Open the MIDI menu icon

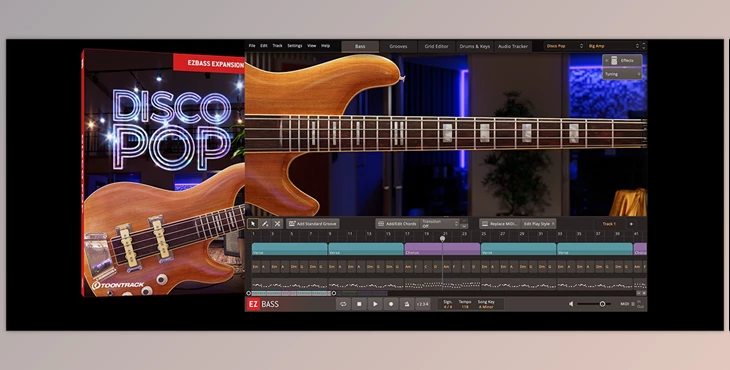(633, 304)
